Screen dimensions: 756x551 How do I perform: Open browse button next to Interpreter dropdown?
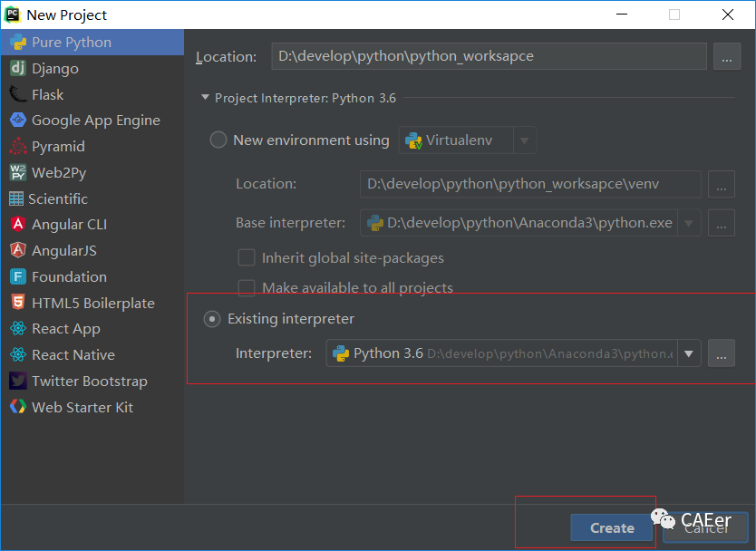point(722,353)
